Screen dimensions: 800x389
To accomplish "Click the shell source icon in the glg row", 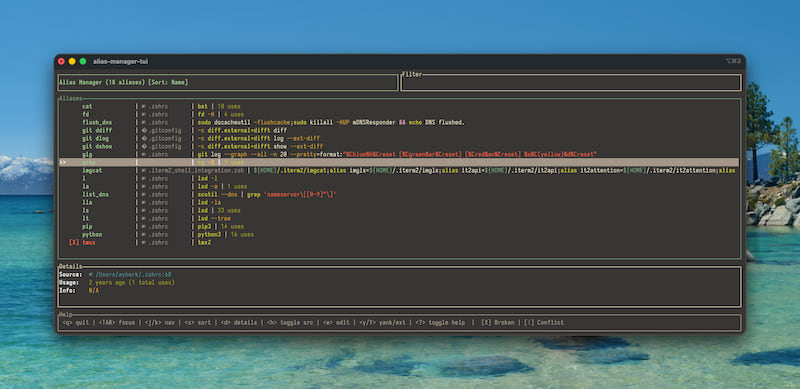I will point(144,155).
